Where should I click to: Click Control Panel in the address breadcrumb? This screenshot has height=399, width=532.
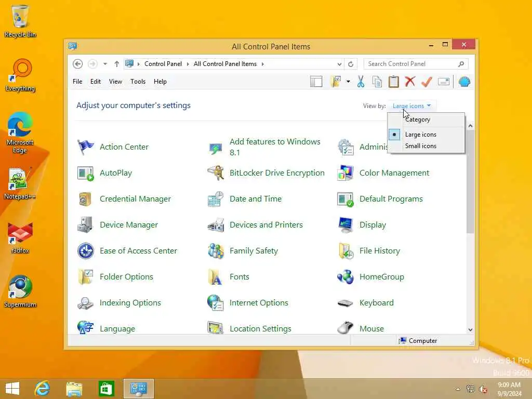pos(163,64)
